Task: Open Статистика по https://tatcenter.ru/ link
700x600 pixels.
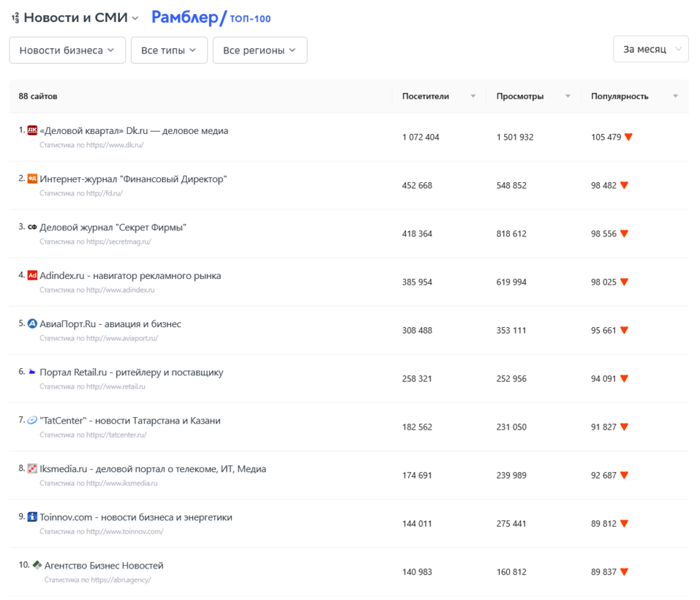Action: coord(93,435)
